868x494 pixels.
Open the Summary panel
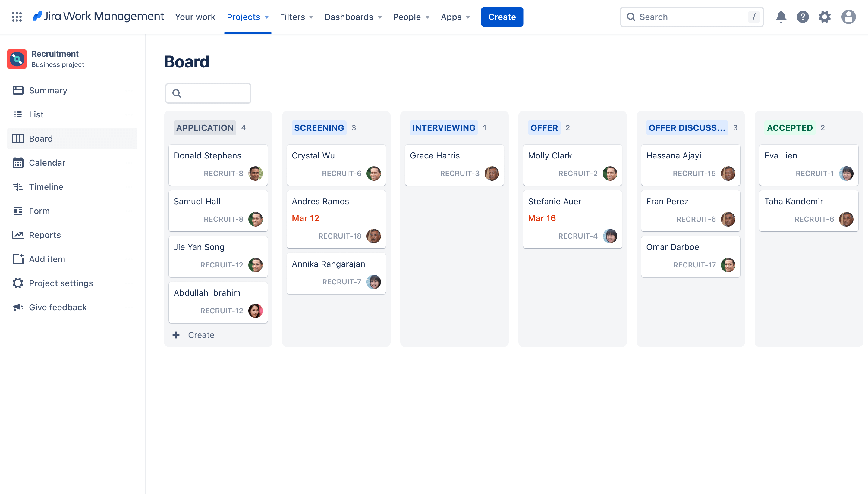click(48, 90)
